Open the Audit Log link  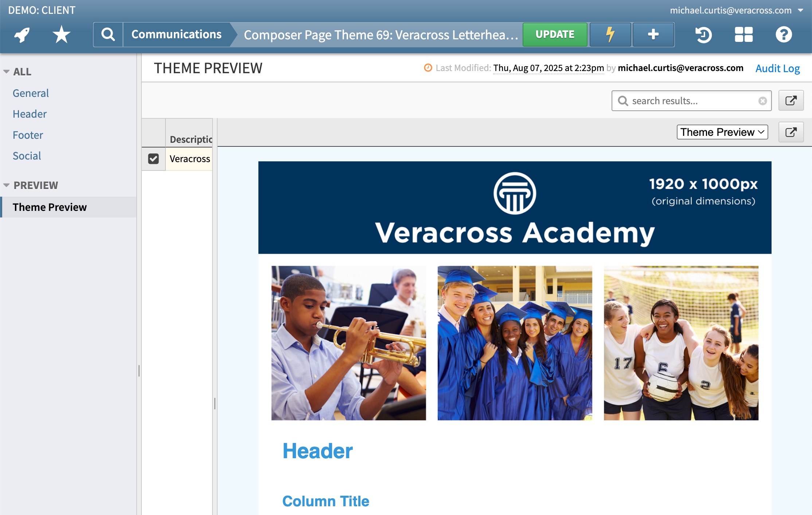777,68
